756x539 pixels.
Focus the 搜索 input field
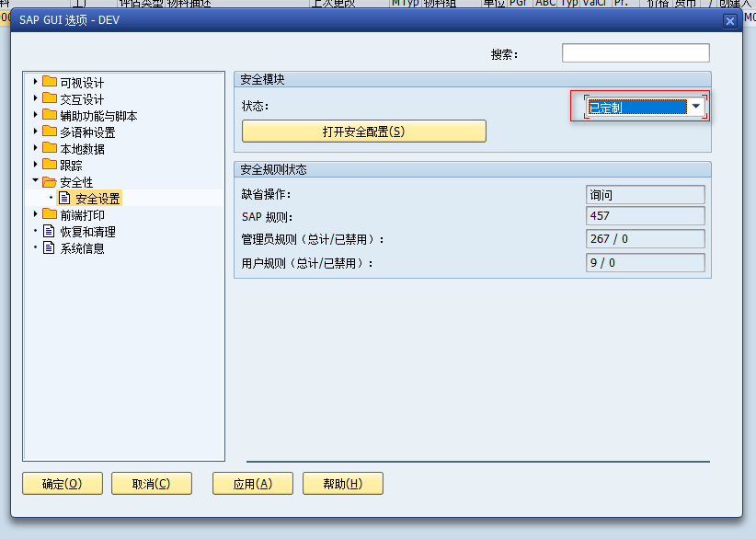636,52
